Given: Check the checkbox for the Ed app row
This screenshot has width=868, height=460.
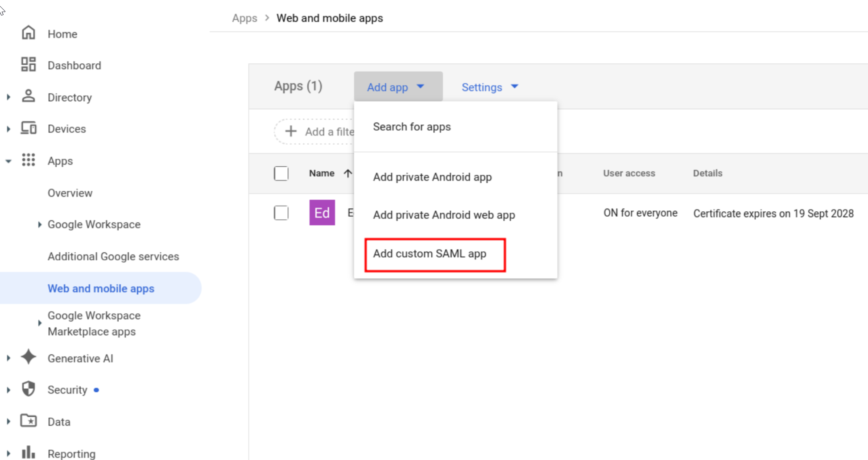Looking at the screenshot, I should click(x=281, y=213).
